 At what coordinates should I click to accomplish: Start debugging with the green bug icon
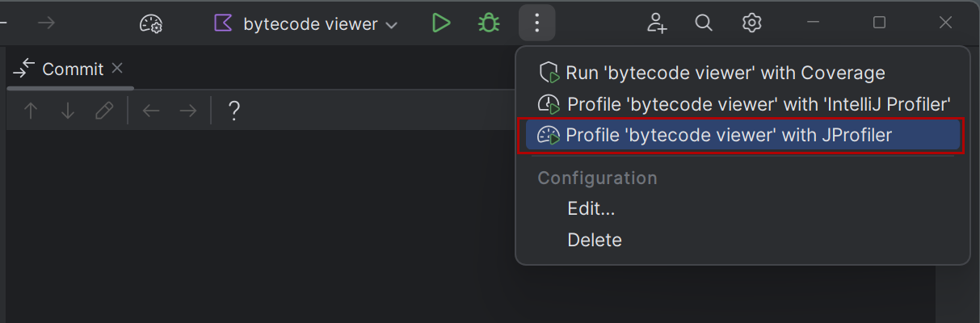point(488,23)
